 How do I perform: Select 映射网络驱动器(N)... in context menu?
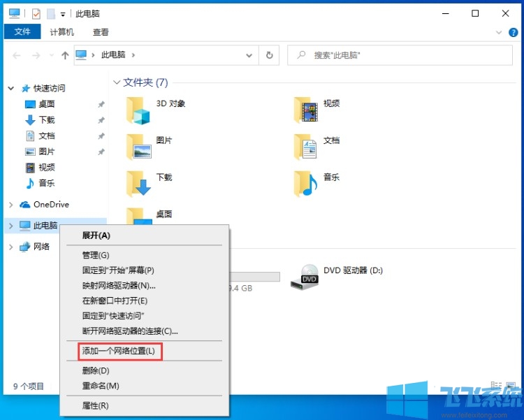(119, 285)
